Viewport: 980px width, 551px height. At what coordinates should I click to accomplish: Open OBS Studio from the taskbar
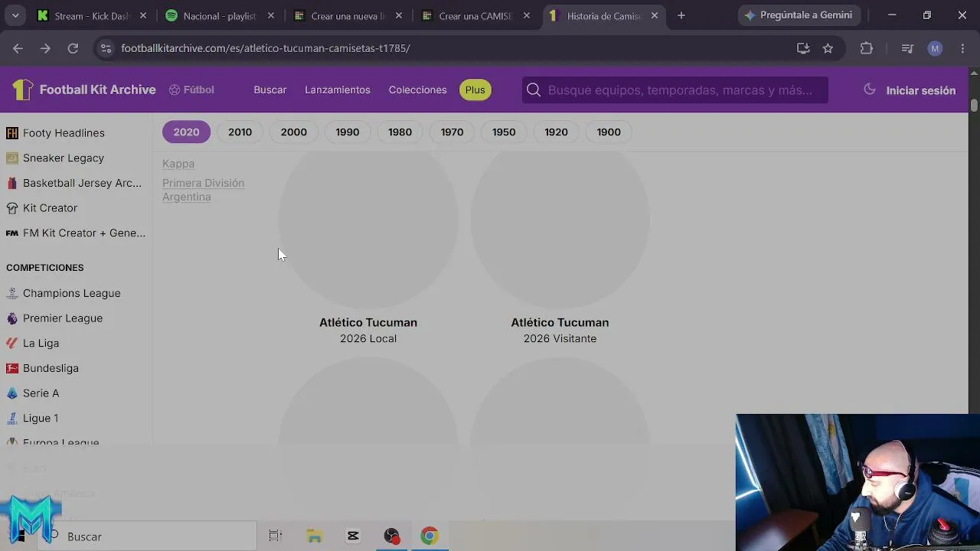tap(391, 536)
